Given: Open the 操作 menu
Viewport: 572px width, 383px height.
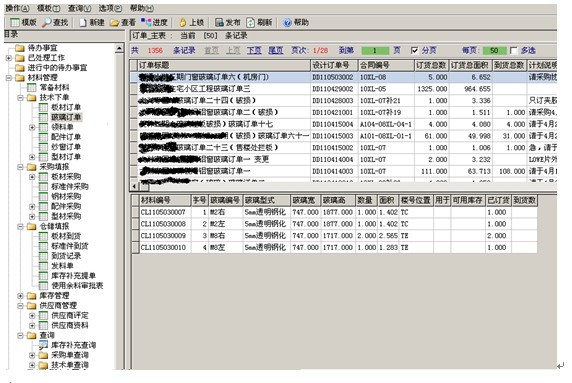Looking at the screenshot, I should click(x=17, y=8).
